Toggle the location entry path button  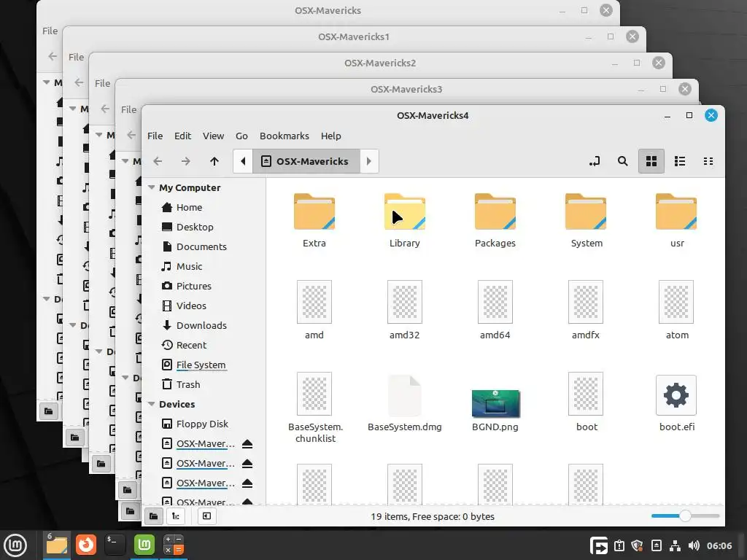(x=594, y=161)
